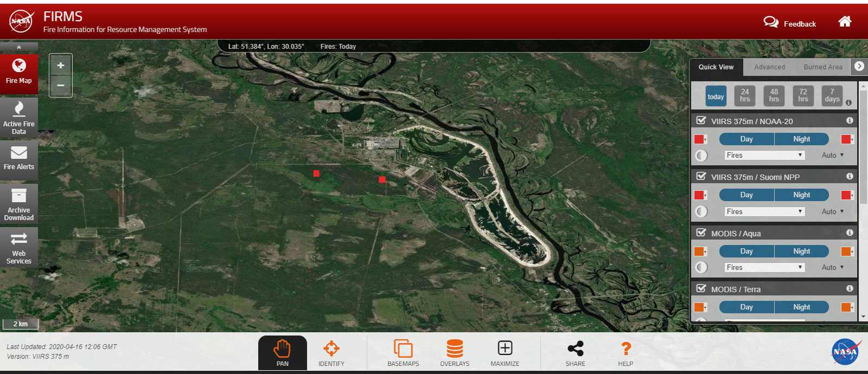This screenshot has height=374, width=868.
Task: Switch to the Quick View tab
Action: (x=716, y=67)
